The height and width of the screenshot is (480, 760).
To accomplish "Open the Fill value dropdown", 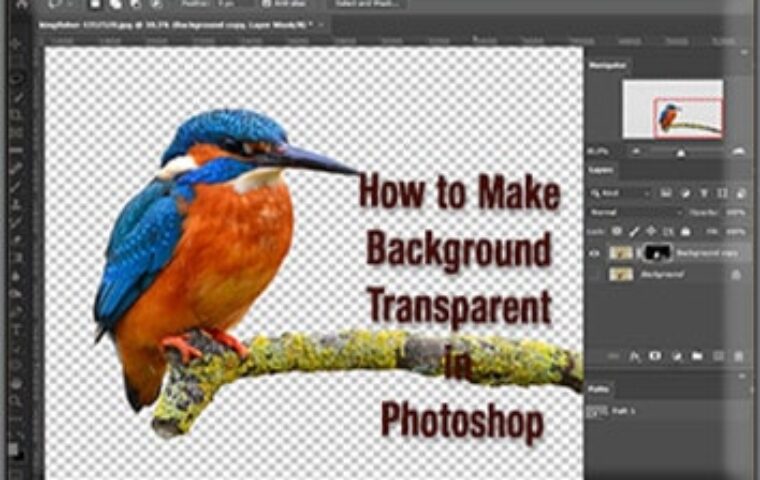I will [736, 232].
